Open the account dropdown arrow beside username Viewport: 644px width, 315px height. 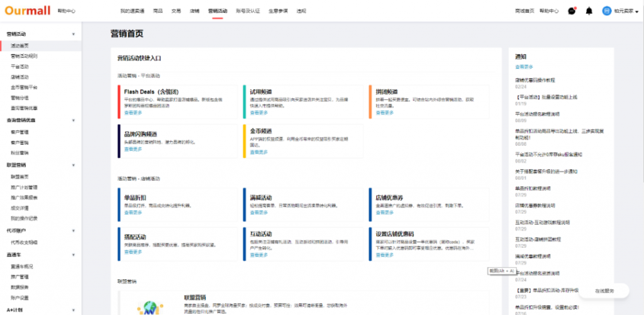coord(636,11)
